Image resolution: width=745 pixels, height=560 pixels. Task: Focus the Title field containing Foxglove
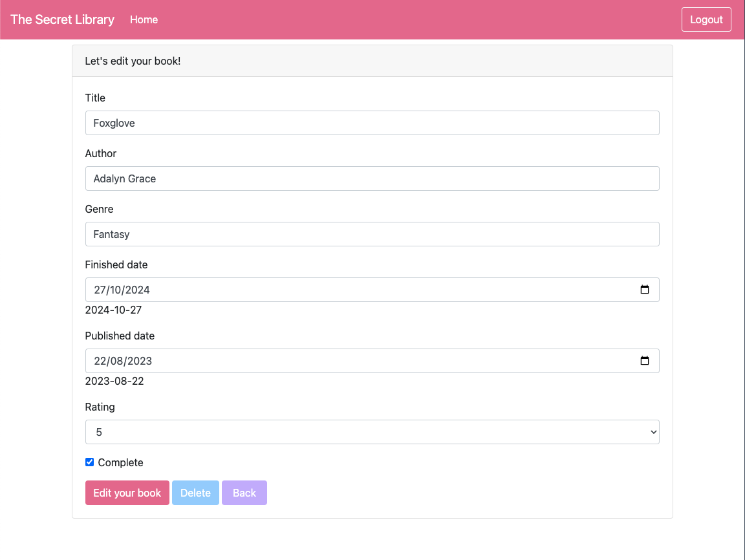tap(372, 123)
